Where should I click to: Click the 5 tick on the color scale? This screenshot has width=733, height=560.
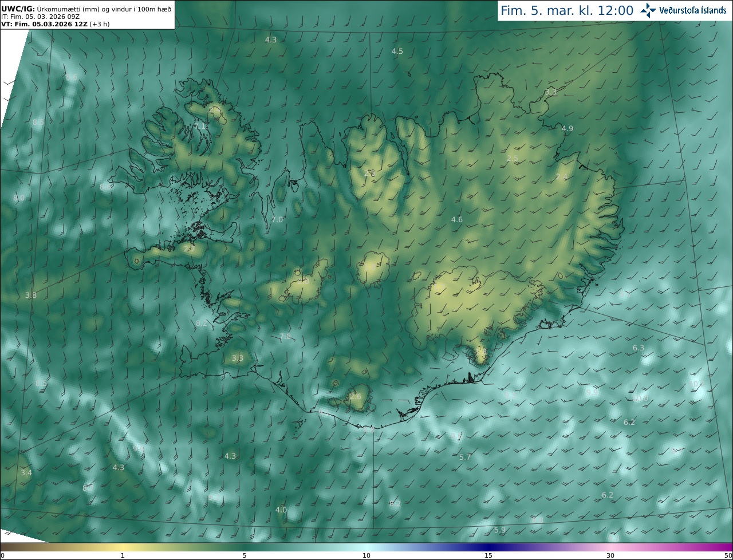tap(245, 555)
